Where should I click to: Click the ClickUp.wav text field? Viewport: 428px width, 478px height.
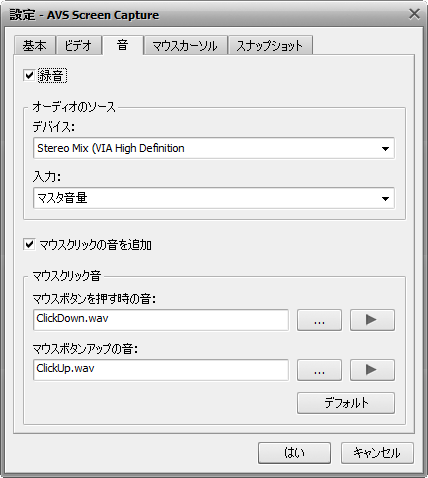tap(161, 370)
